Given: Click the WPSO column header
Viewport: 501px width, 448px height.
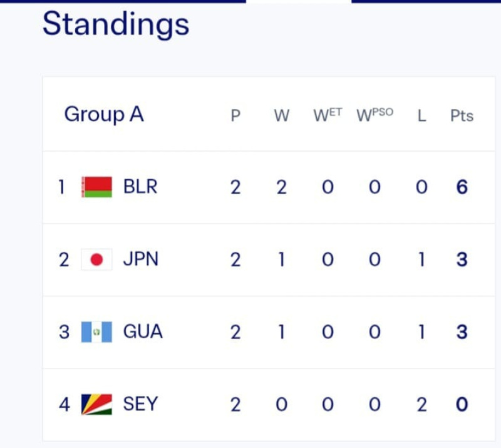Looking at the screenshot, I should click(374, 115).
